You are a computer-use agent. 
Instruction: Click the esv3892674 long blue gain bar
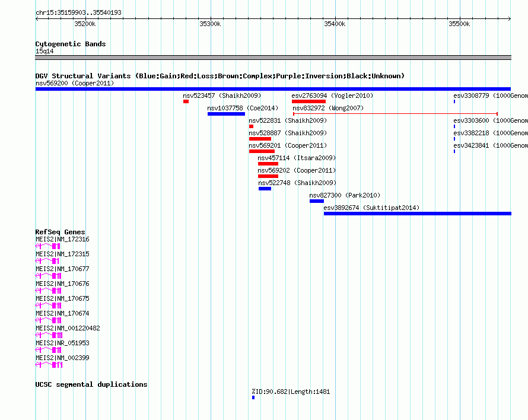pyautogui.click(x=418, y=214)
